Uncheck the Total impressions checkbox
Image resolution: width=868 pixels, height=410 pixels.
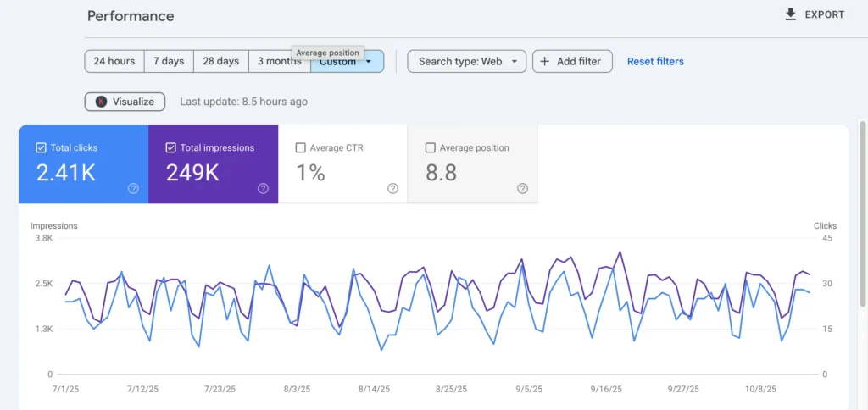point(170,147)
